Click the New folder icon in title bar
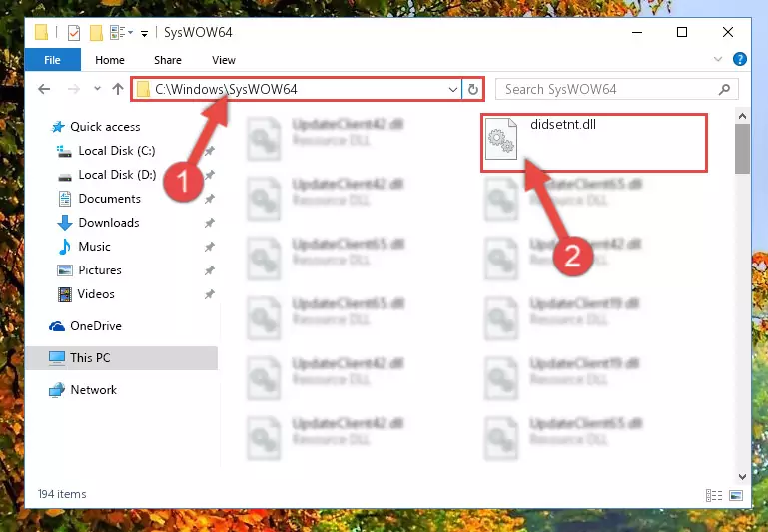Screen dimensions: 768x532 (96, 33)
